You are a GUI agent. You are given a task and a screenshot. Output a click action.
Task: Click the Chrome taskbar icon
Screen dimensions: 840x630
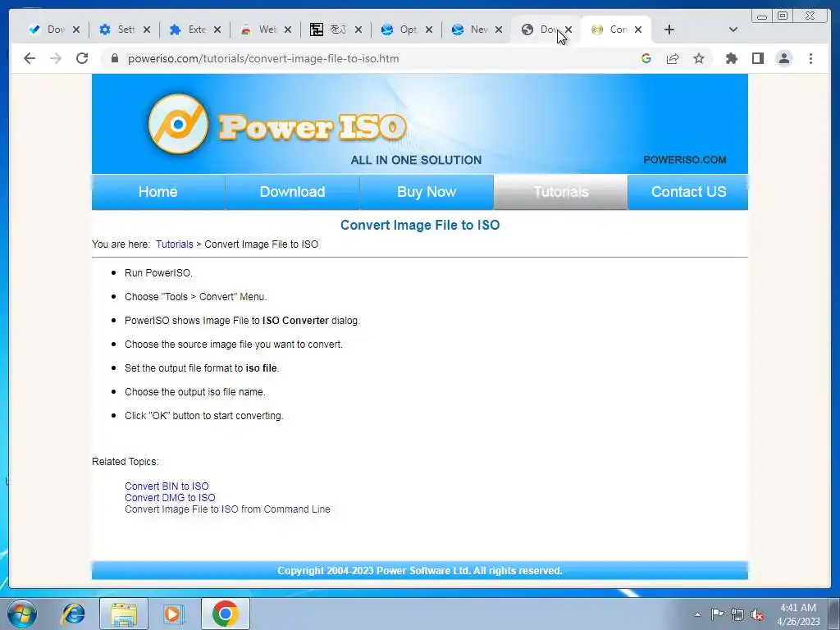tap(225, 614)
